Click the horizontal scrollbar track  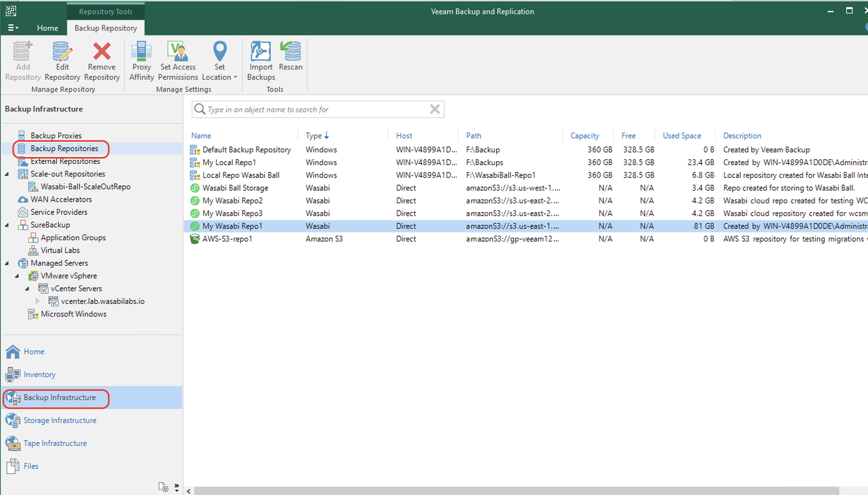click(516, 491)
